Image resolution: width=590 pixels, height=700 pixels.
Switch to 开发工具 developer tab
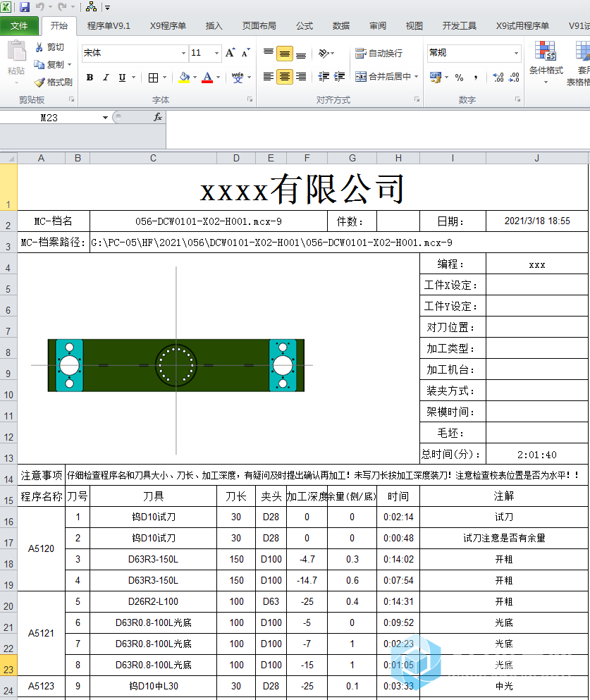(x=459, y=26)
